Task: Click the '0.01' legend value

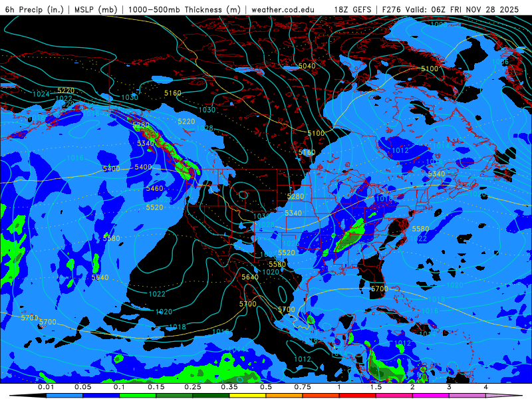Action: point(46,387)
